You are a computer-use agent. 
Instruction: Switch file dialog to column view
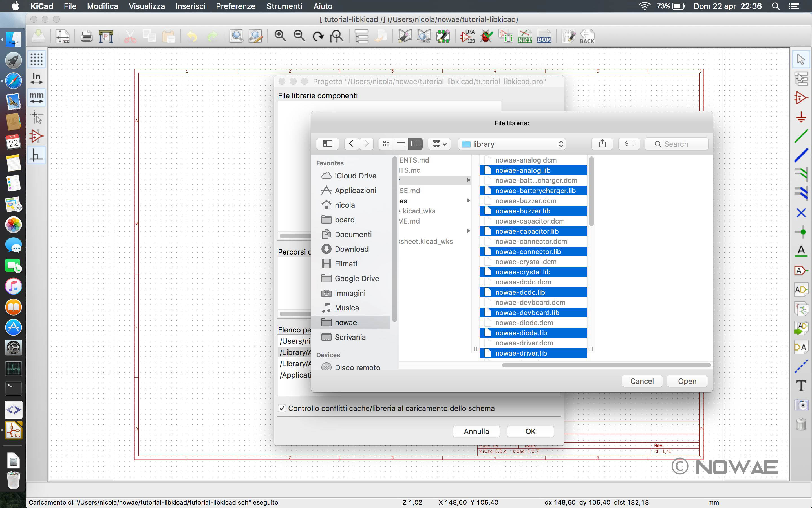click(415, 144)
